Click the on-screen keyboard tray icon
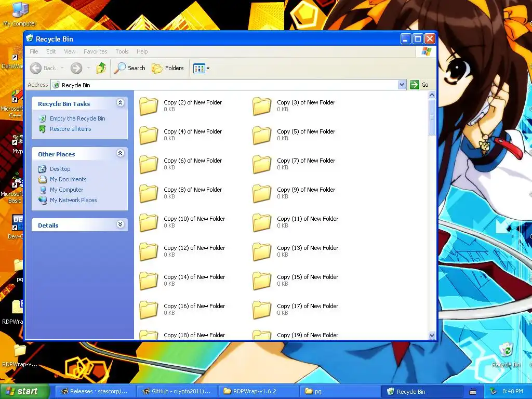Image resolution: width=532 pixels, height=399 pixels. pyautogui.click(x=473, y=392)
